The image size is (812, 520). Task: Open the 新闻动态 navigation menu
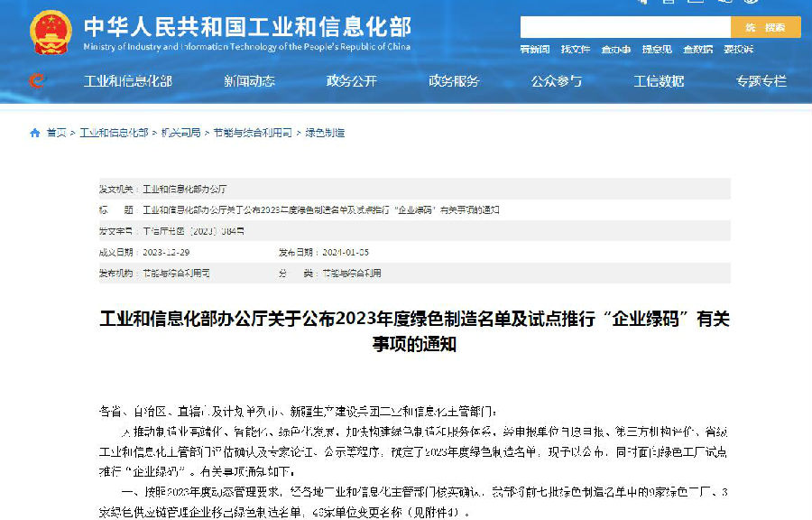(x=250, y=81)
